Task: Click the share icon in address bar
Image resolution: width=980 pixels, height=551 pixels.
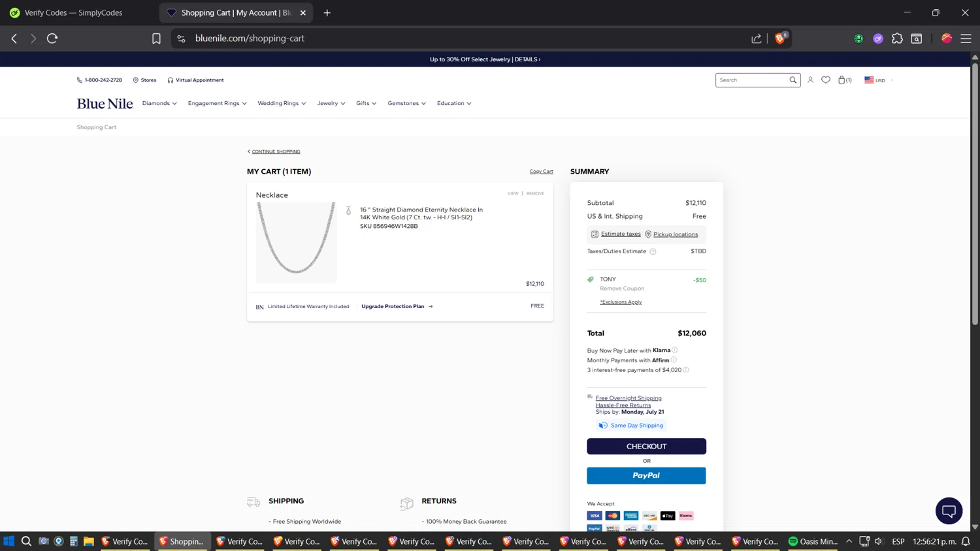Action: coord(757,39)
